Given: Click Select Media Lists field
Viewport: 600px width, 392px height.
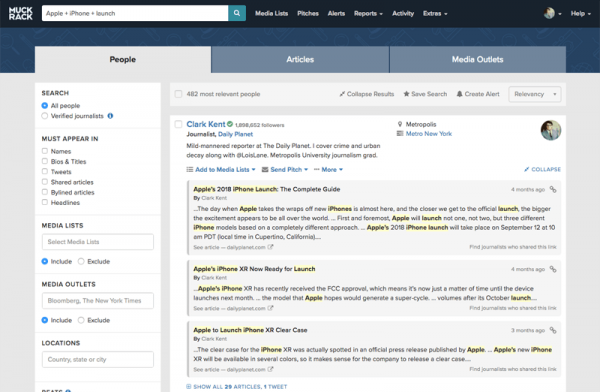Looking at the screenshot, I should [x=98, y=242].
